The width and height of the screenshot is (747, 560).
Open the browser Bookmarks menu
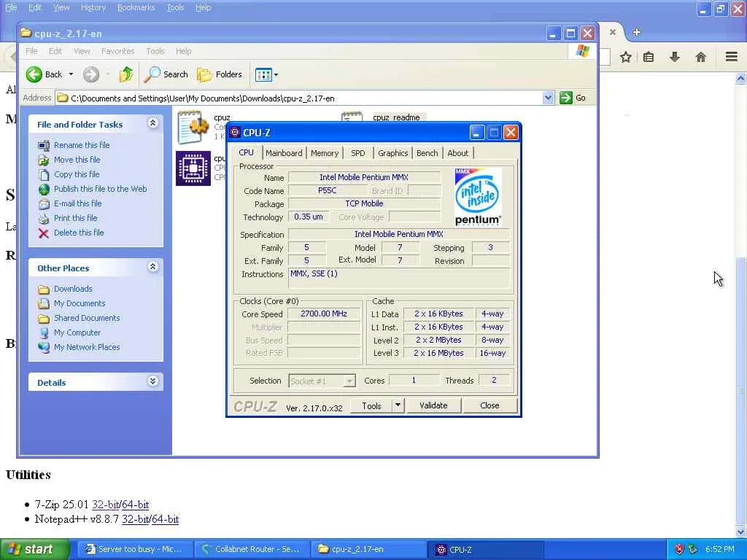[136, 7]
